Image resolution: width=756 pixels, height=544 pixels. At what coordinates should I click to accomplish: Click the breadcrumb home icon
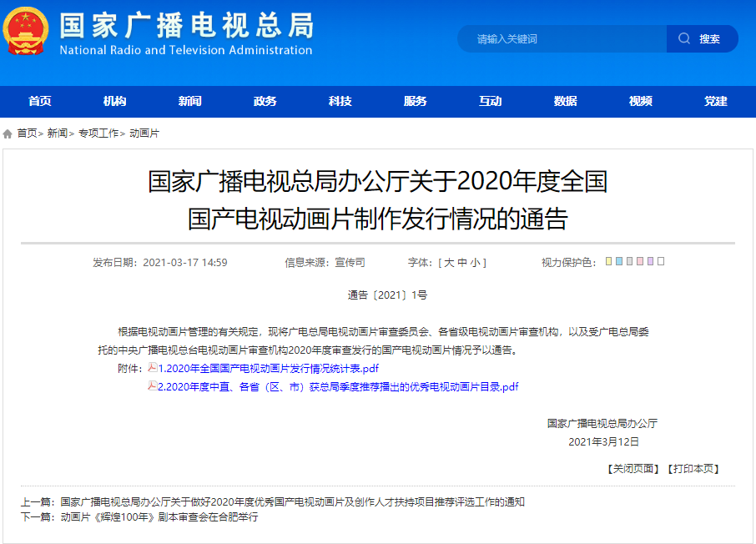[8, 133]
